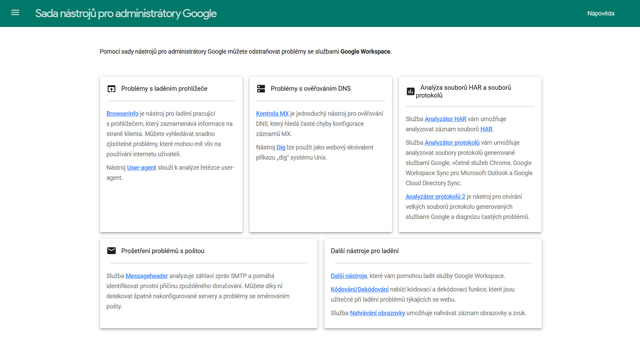
Task: Click the Sada nástrojů title in the header
Action: coord(126,13)
